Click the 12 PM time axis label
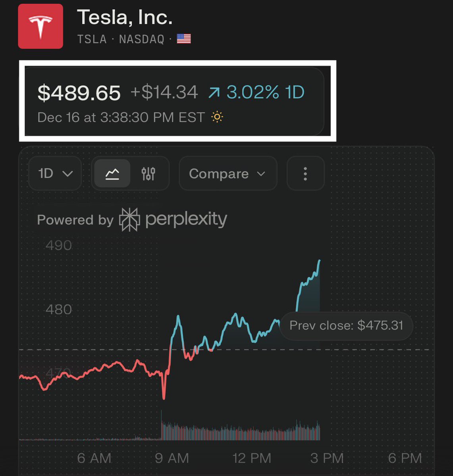The height and width of the screenshot is (476, 453). [252, 459]
